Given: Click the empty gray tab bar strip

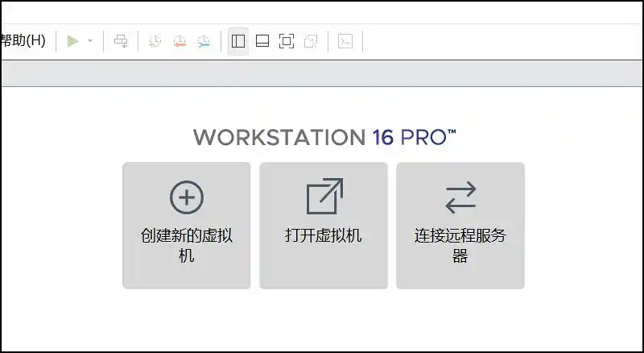Looking at the screenshot, I should point(322,75).
